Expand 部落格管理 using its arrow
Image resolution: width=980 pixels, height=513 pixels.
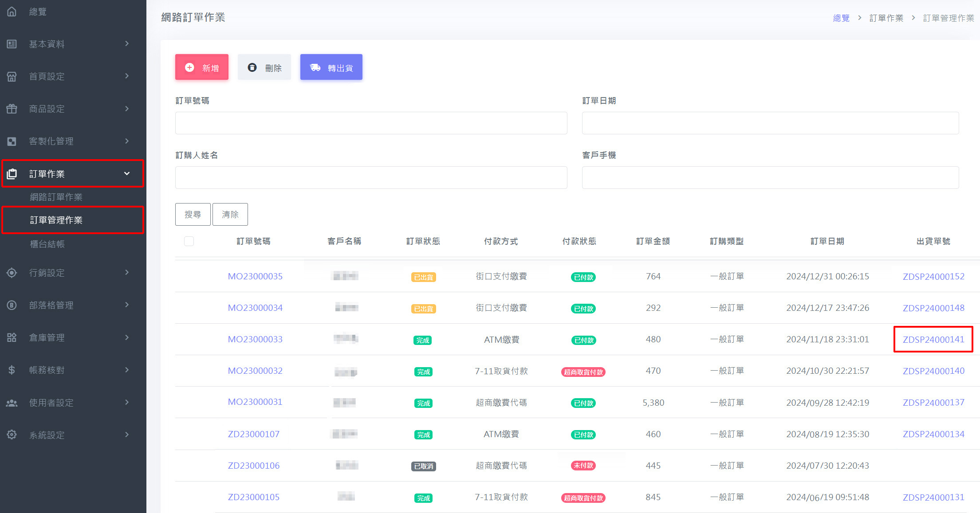[127, 305]
